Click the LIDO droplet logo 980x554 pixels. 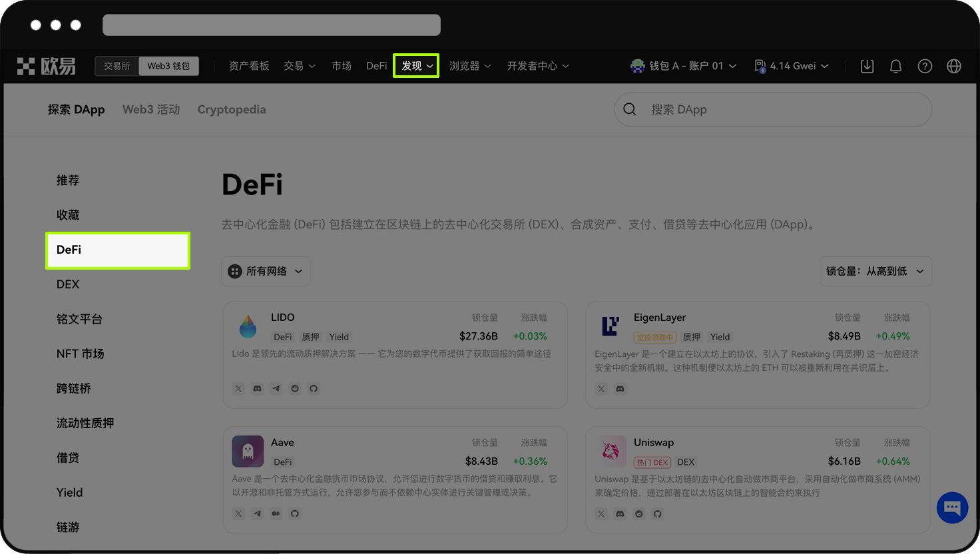[x=248, y=326]
